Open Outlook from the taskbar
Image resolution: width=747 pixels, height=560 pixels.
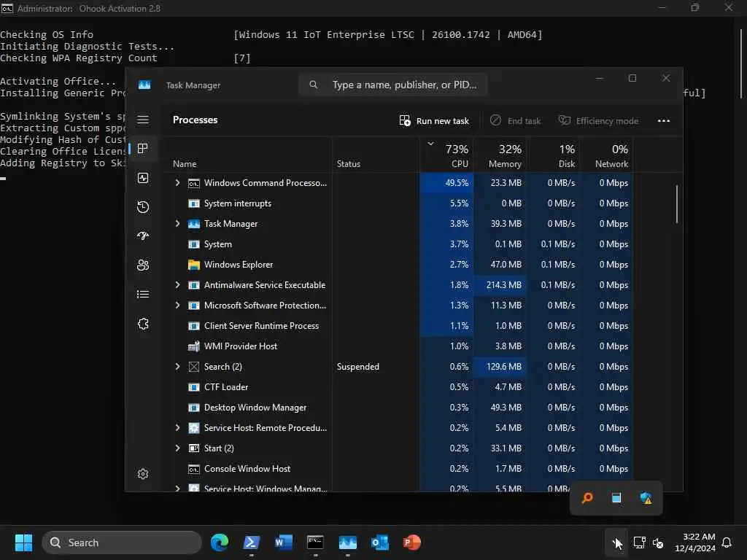pyautogui.click(x=379, y=542)
